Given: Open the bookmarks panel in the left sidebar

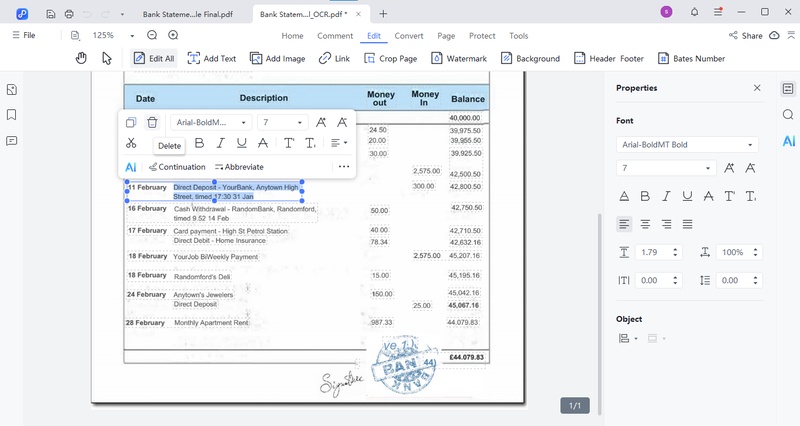Looking at the screenshot, I should point(12,115).
